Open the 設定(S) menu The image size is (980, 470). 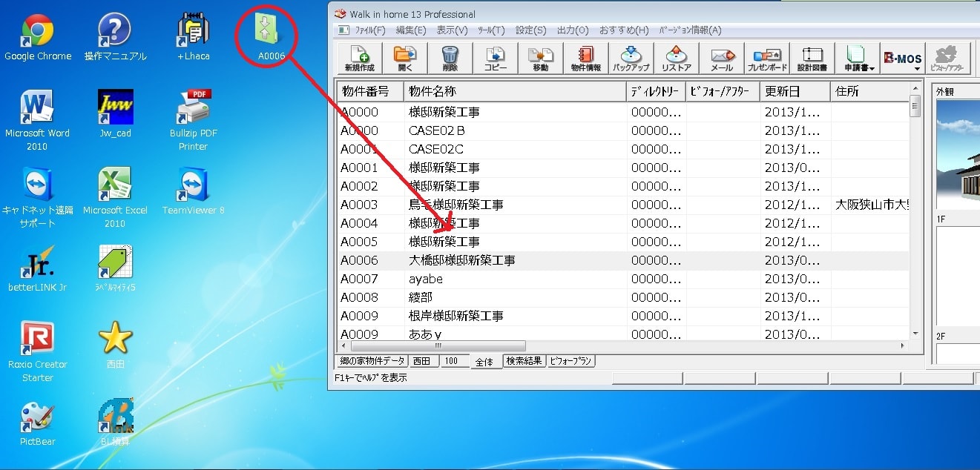530,30
